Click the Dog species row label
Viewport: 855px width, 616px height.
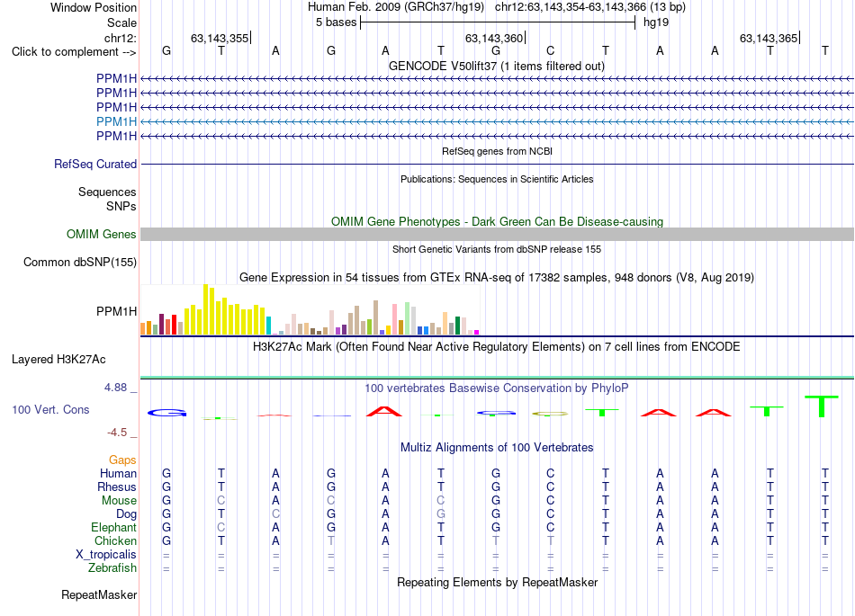[x=127, y=514]
